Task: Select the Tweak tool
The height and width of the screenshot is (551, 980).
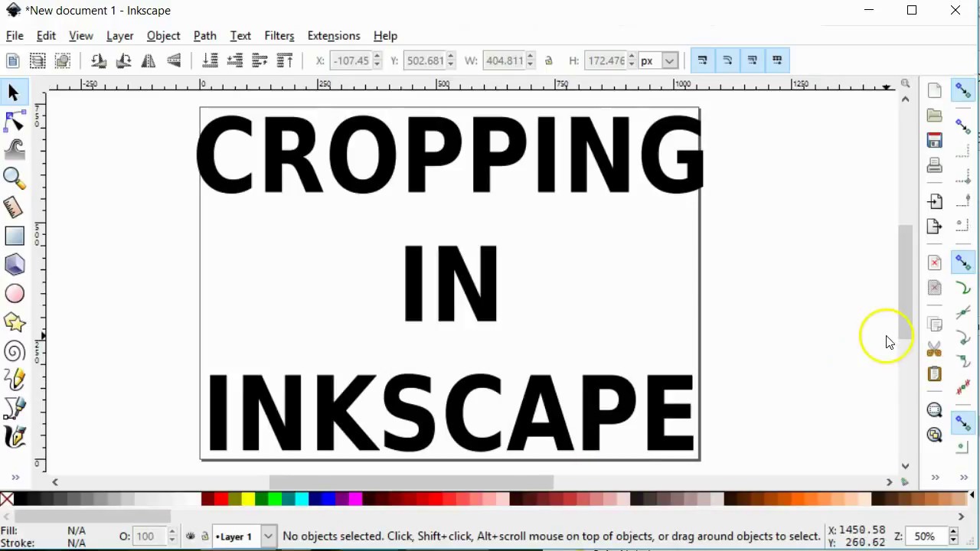Action: click(x=14, y=149)
